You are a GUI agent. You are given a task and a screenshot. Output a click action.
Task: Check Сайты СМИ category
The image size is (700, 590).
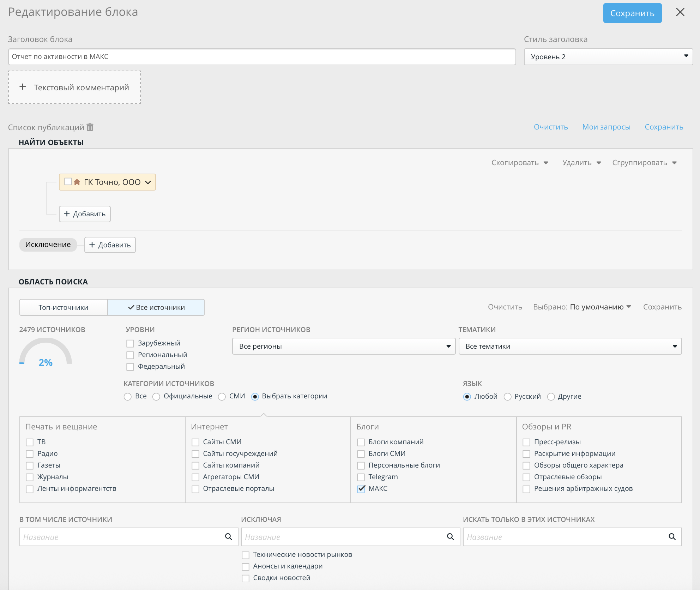coord(195,442)
